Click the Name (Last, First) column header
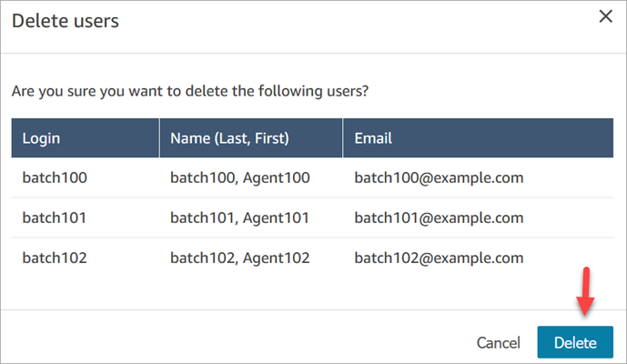Viewport: 627px width, 364px height. 228,139
